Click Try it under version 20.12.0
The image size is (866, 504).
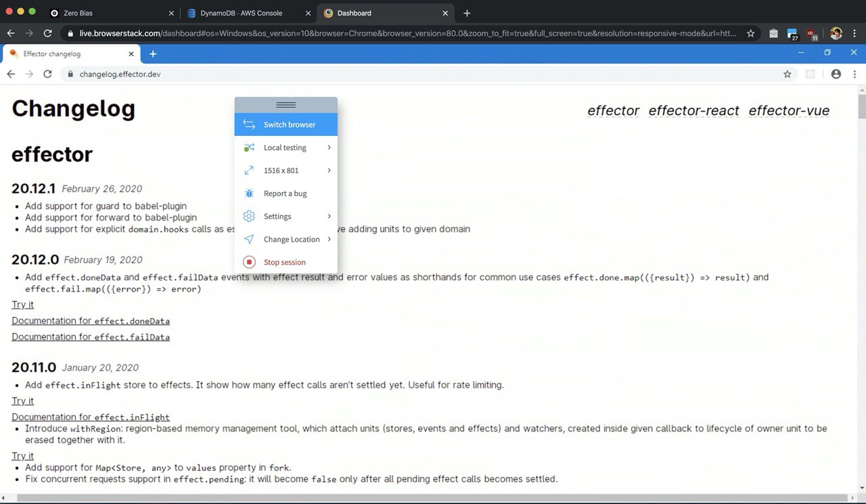(x=22, y=305)
